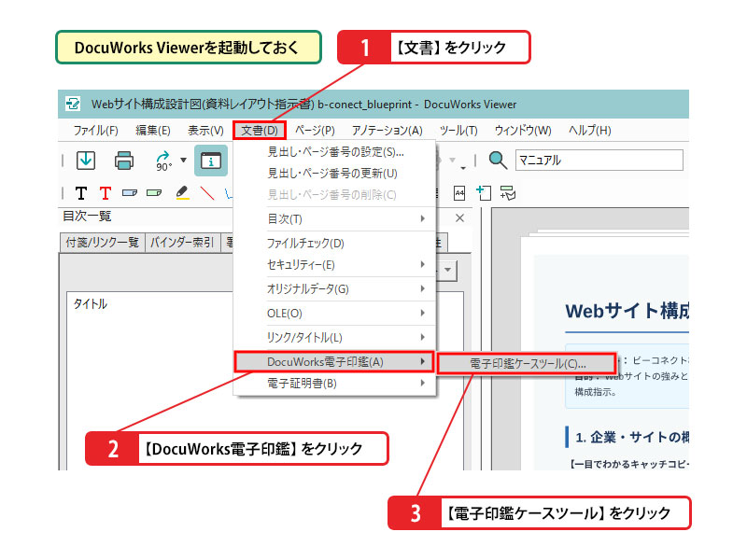Open the ウィンドウ(W) menu
This screenshot has width=747, height=560.
click(523, 130)
